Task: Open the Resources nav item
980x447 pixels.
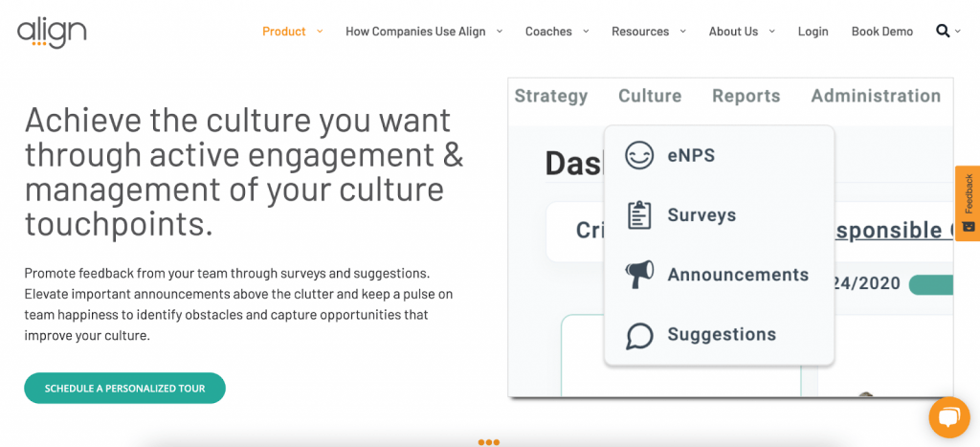Action: (640, 32)
